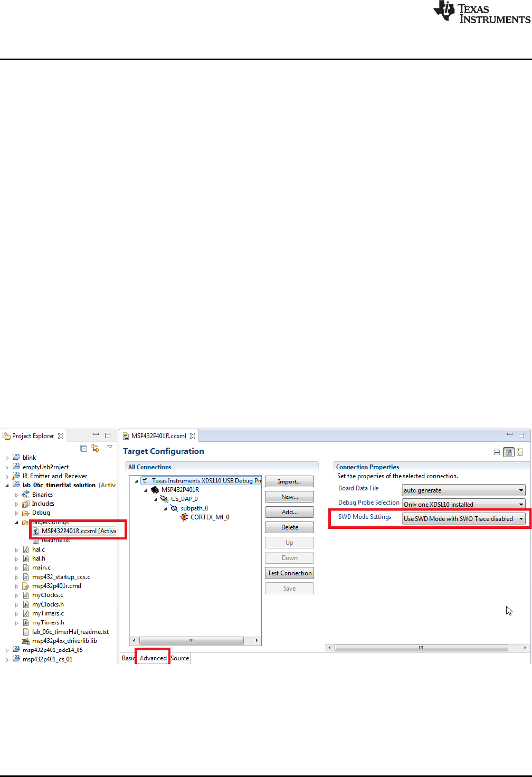
Task: Select the msp432p401r.cmd linker file icon
Action: click(x=25, y=586)
